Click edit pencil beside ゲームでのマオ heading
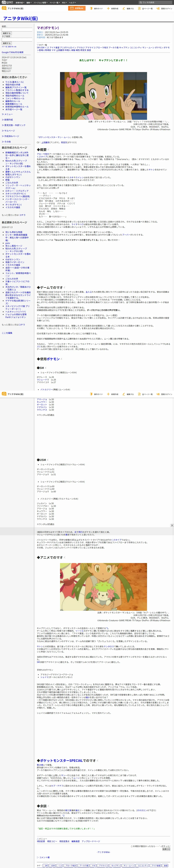This screenshot has width=174, height=868. tap(65, 287)
